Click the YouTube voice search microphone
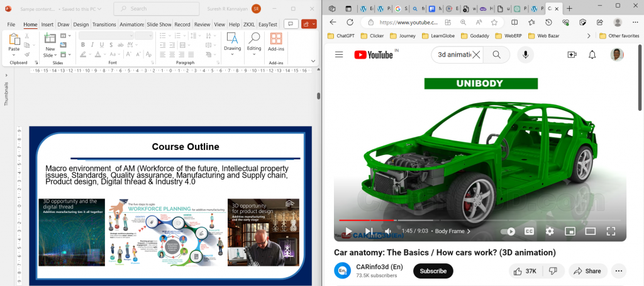The height and width of the screenshot is (286, 644). click(526, 55)
